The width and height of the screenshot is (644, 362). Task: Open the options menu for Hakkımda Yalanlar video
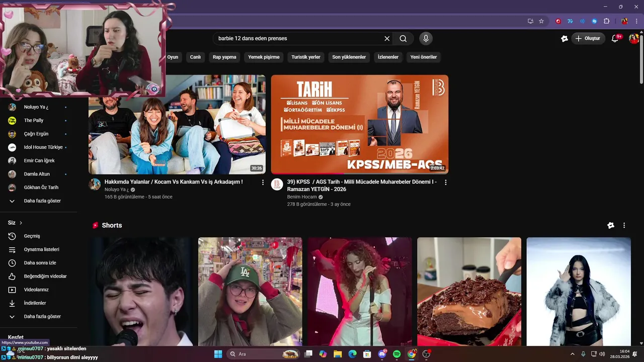point(263,183)
